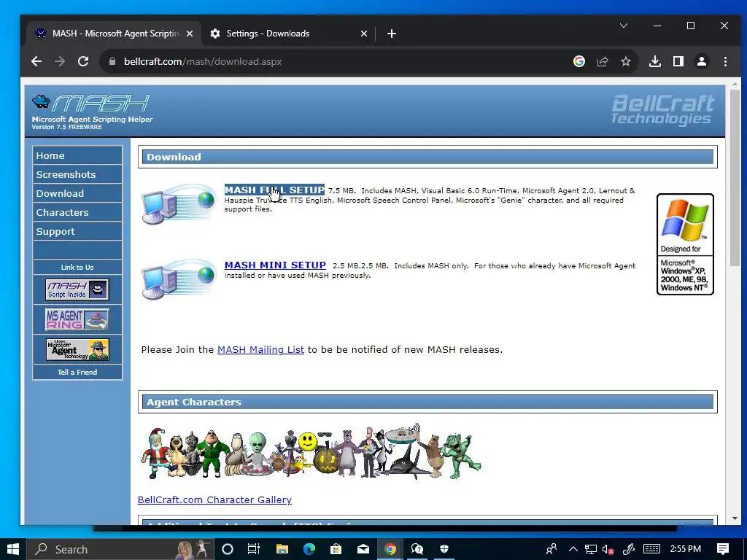The height and width of the screenshot is (560, 747).
Task: Click the browser forward arrow
Action: (60, 61)
